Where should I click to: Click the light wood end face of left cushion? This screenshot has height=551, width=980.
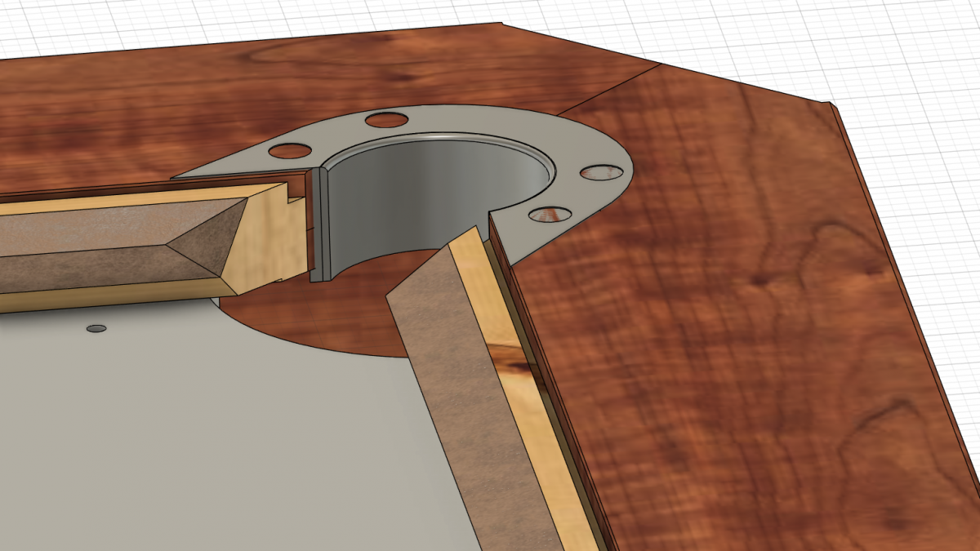click(x=269, y=237)
